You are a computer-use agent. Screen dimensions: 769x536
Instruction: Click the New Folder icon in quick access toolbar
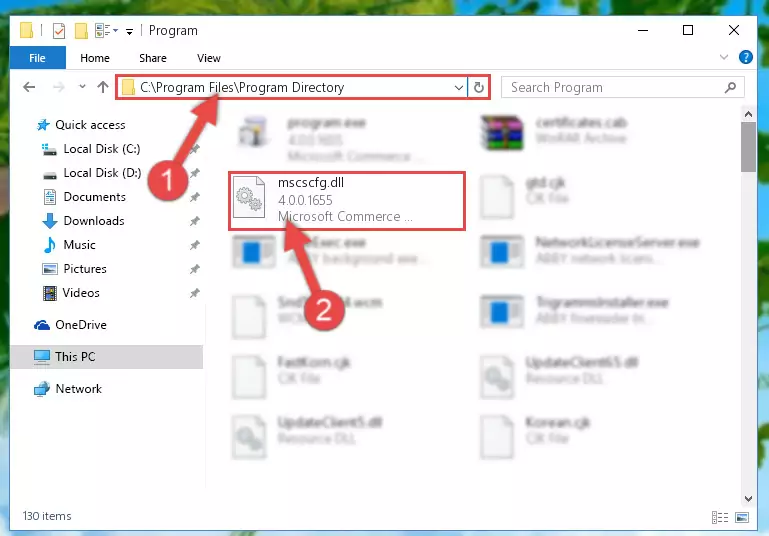point(81,31)
